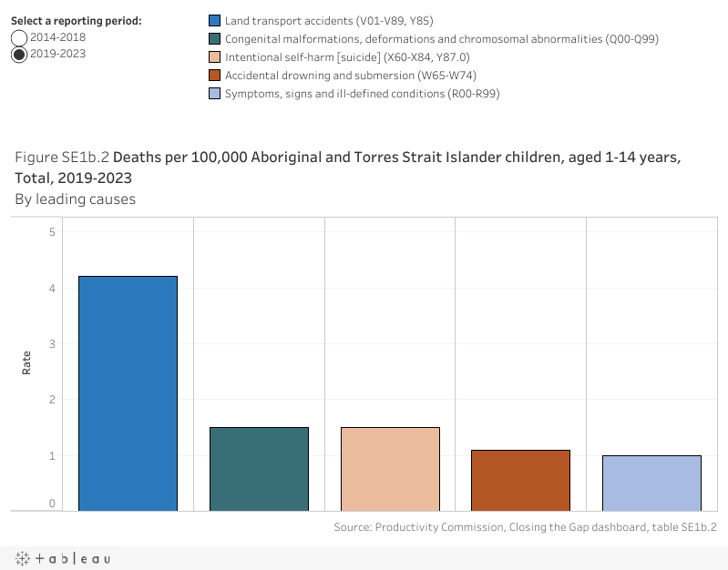Click the Land transport accidents legend label

point(329,21)
